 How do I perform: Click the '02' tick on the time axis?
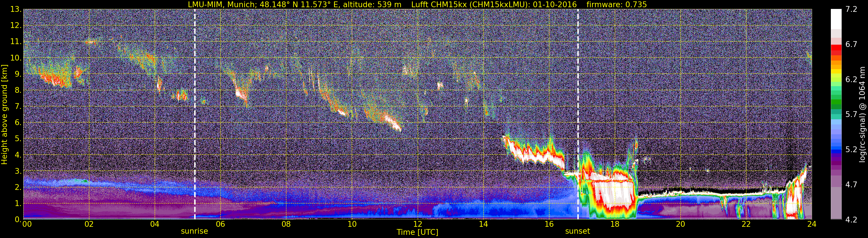[x=89, y=224]
